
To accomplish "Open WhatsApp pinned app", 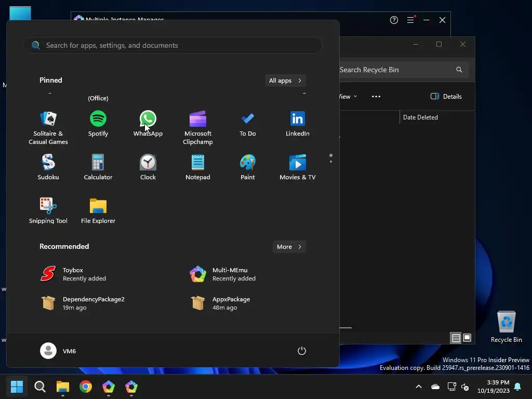I will tap(148, 124).
